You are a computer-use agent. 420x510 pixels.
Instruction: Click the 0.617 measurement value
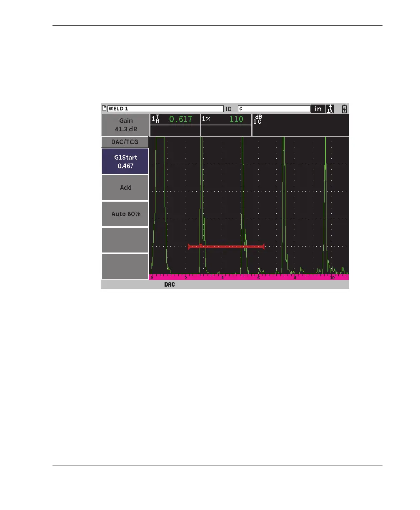[x=180, y=119]
